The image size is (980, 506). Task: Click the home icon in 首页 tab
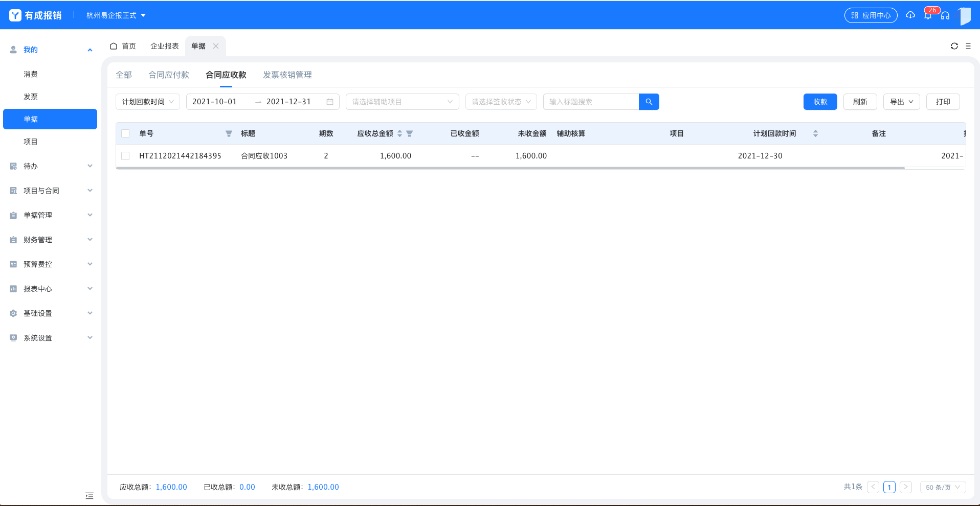tap(114, 46)
